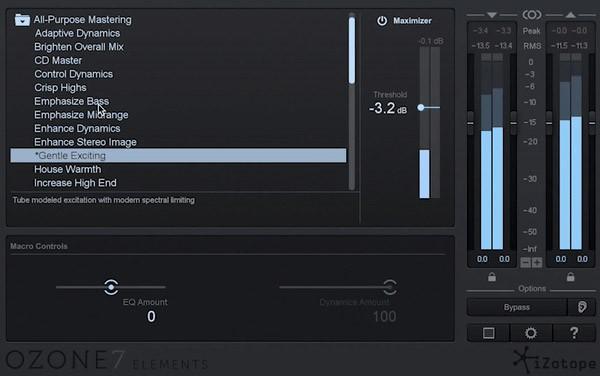Toggle the input gain lock icon
Image resolution: width=600 pixels, height=376 pixels.
492,277
